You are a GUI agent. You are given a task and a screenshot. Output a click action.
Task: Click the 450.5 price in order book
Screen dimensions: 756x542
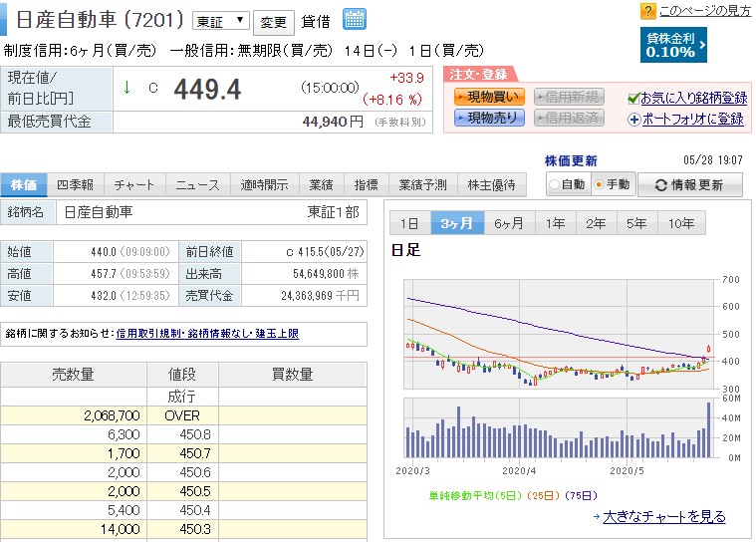tap(195, 491)
